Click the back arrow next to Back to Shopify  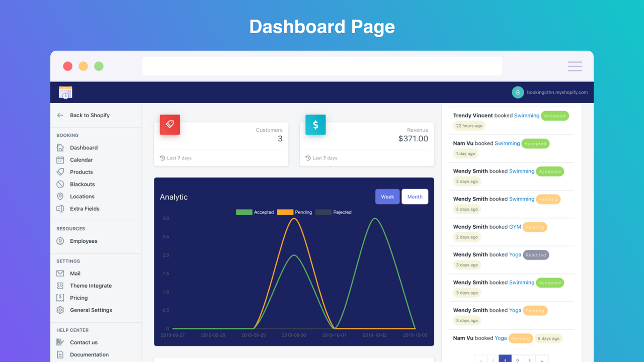click(x=60, y=115)
